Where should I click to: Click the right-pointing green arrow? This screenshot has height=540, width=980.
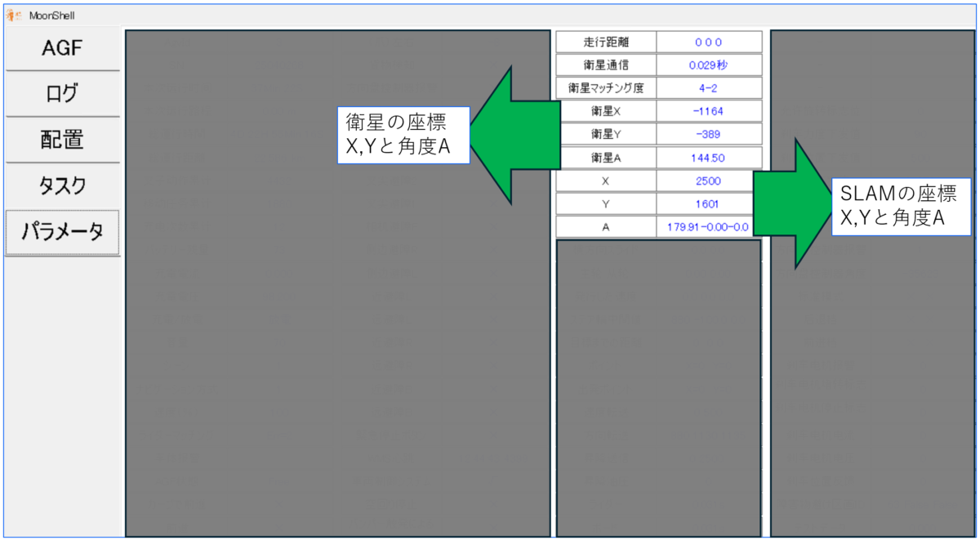796,203
